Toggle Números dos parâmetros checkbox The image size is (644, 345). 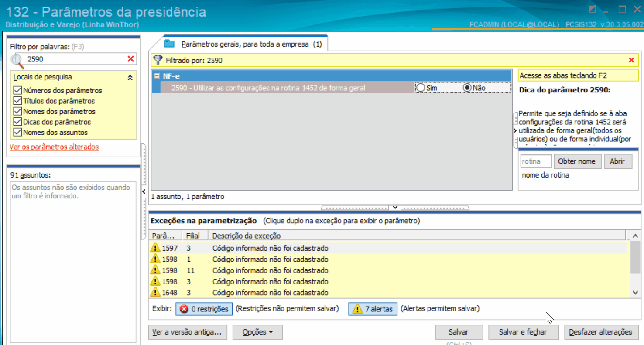17,90
